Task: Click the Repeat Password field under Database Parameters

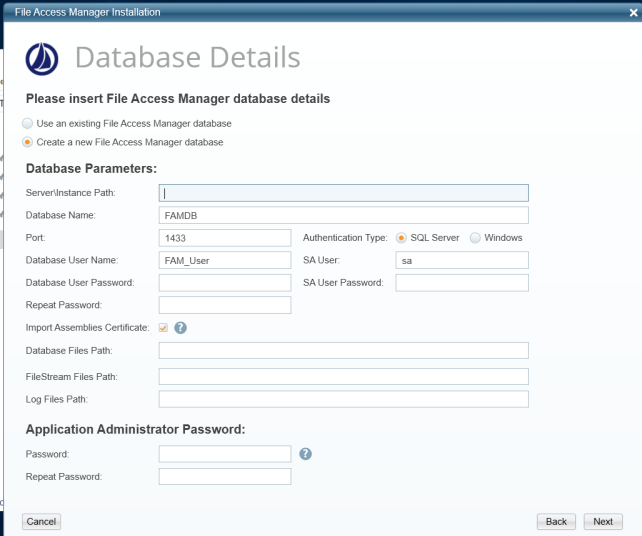Action: [x=225, y=305]
